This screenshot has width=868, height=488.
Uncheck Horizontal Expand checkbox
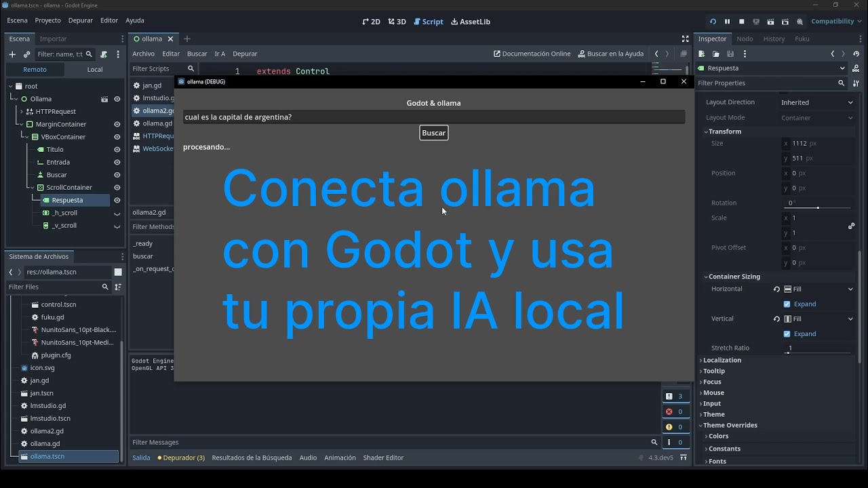[x=787, y=304]
